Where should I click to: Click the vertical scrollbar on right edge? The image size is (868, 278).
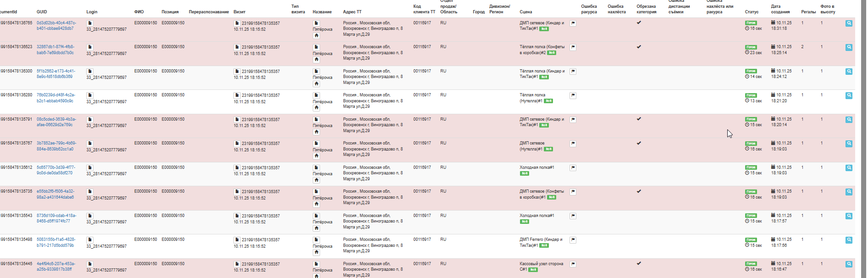(865, 138)
